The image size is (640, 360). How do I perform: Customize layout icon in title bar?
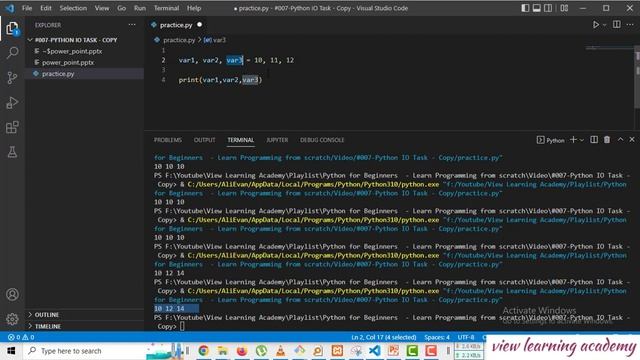pyautogui.click(x=564, y=8)
